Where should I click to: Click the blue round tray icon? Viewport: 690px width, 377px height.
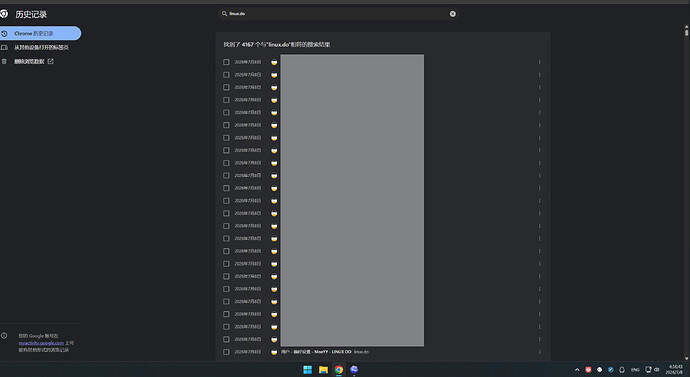point(611,370)
